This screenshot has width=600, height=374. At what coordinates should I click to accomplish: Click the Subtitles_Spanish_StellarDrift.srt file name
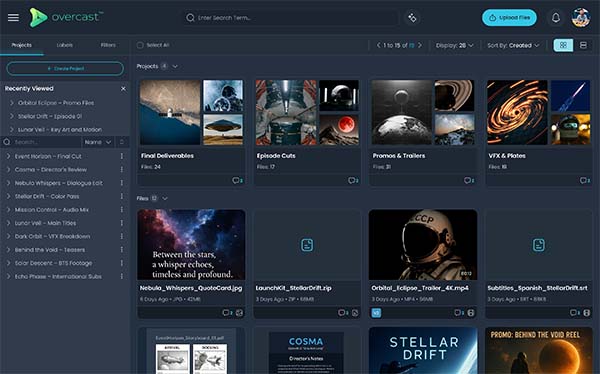tap(537, 288)
